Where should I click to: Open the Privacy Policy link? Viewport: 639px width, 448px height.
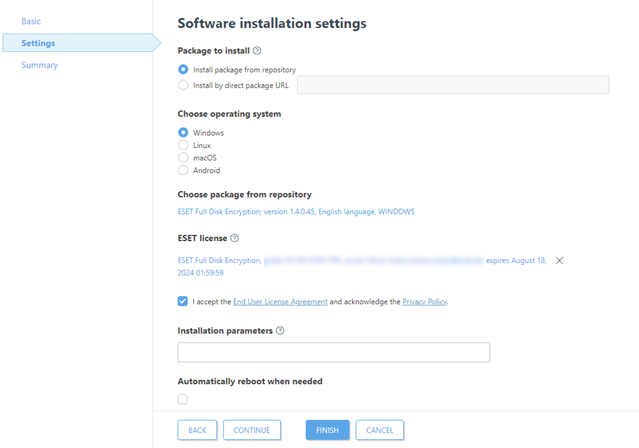pos(425,302)
